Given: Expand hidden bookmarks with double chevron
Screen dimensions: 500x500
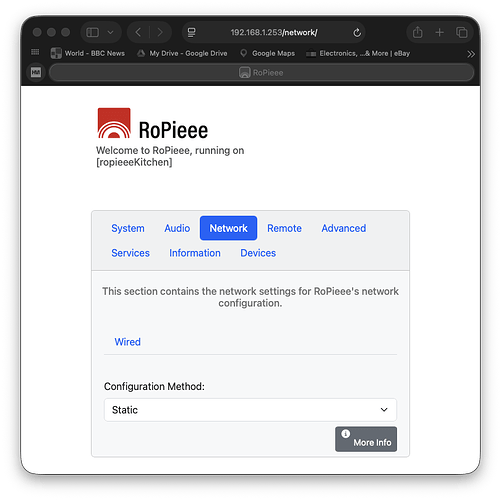Looking at the screenshot, I should pyautogui.click(x=471, y=54).
